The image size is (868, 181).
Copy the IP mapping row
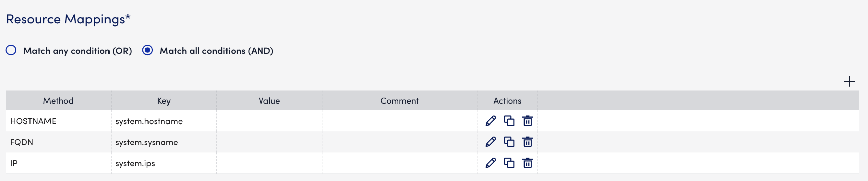[x=509, y=163]
